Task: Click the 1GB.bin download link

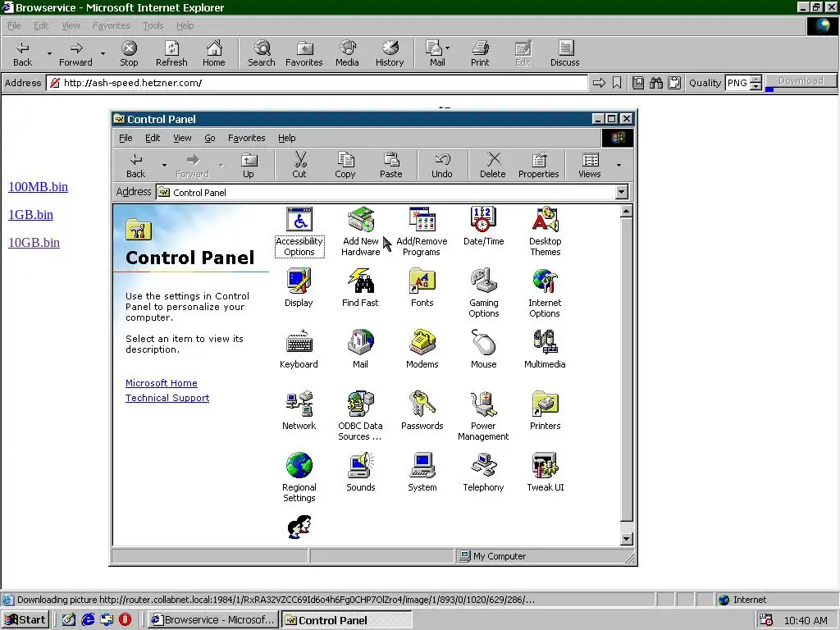Action: coord(30,214)
